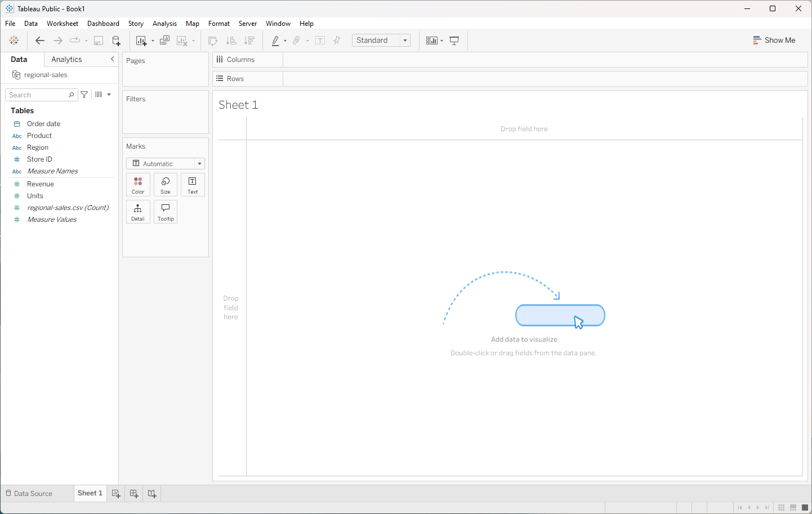This screenshot has width=812, height=514.
Task: Clear the sheet using the toolbar icon
Action: tap(182, 41)
